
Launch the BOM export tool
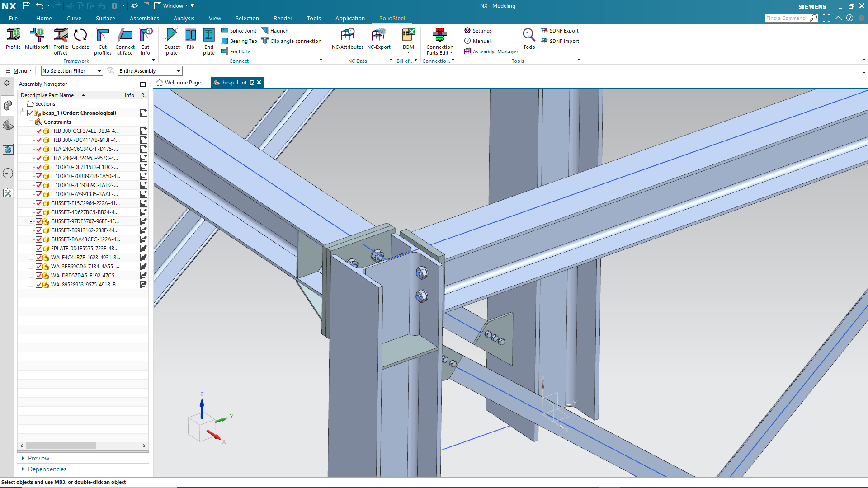408,41
